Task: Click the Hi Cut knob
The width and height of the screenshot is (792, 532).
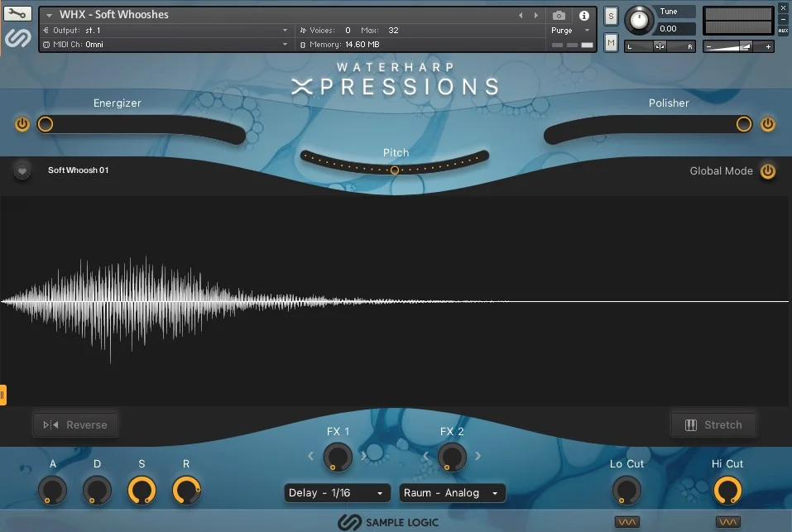Action: click(727, 490)
